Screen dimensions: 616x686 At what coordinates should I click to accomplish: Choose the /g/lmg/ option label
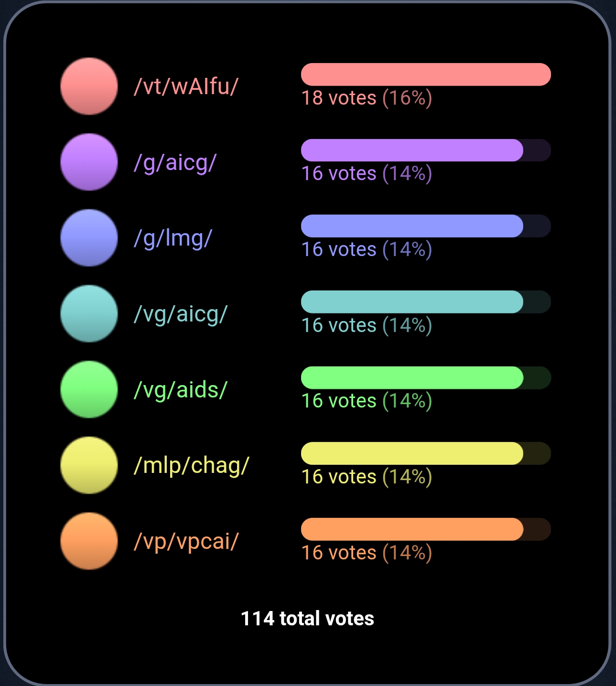click(x=173, y=238)
